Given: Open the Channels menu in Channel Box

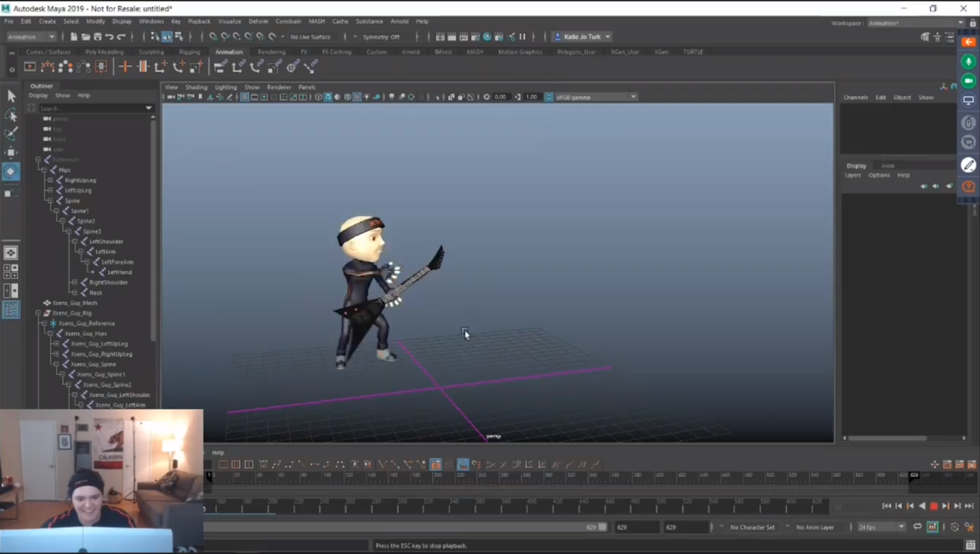Looking at the screenshot, I should 855,97.
